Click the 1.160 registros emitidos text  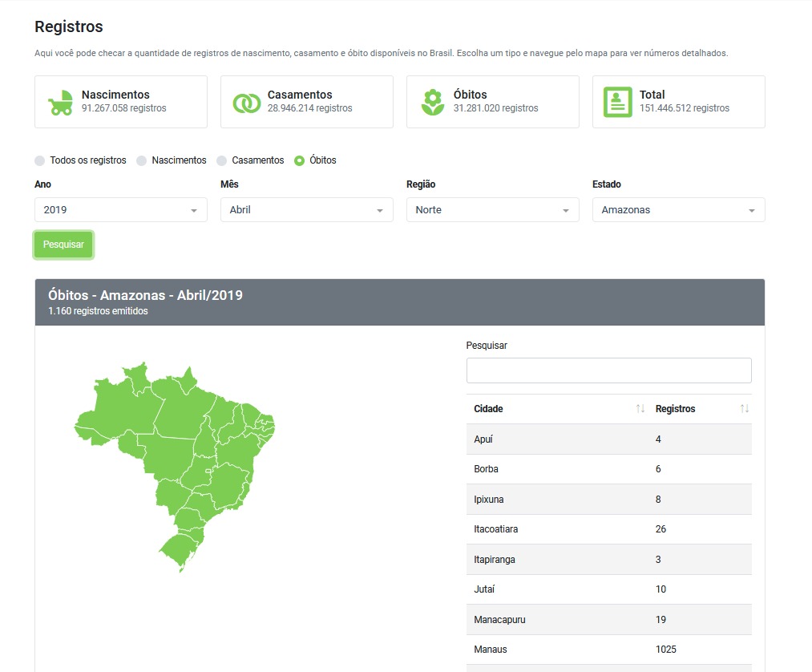(98, 311)
